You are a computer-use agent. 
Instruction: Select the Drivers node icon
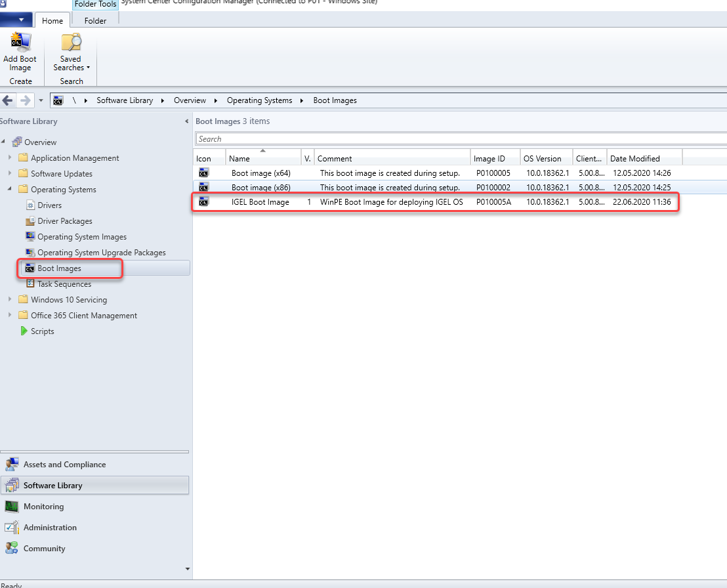(30, 205)
